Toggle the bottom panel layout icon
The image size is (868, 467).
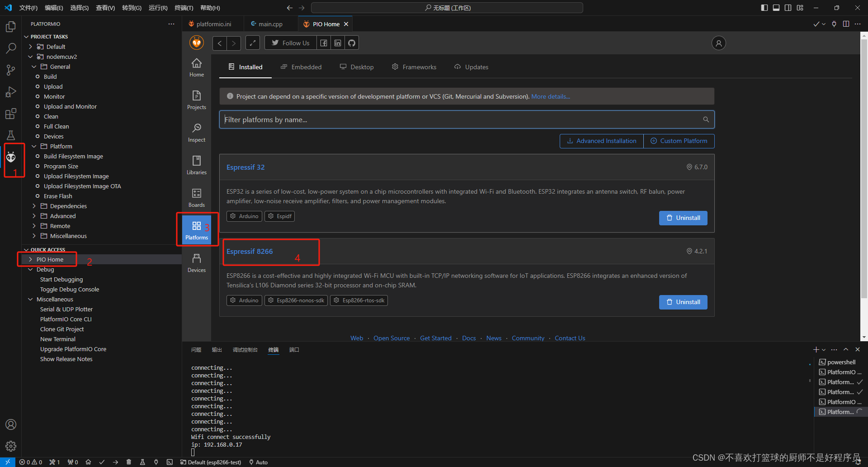[776, 8]
